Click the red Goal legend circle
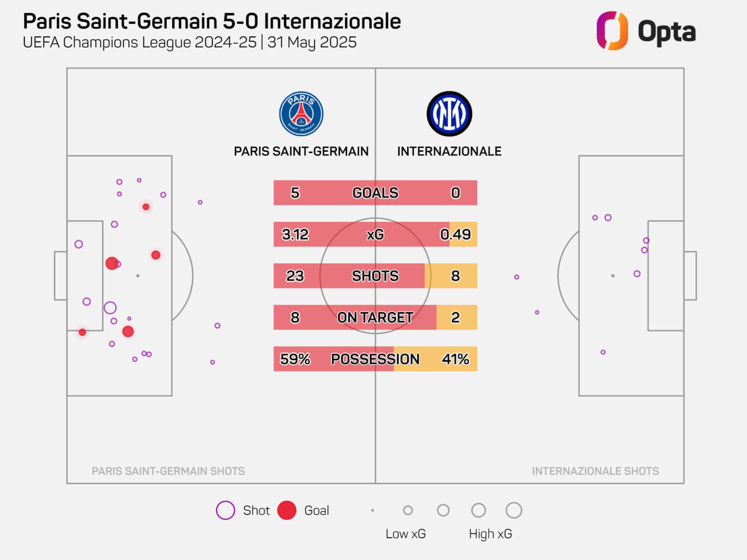The image size is (747, 560). (287, 510)
